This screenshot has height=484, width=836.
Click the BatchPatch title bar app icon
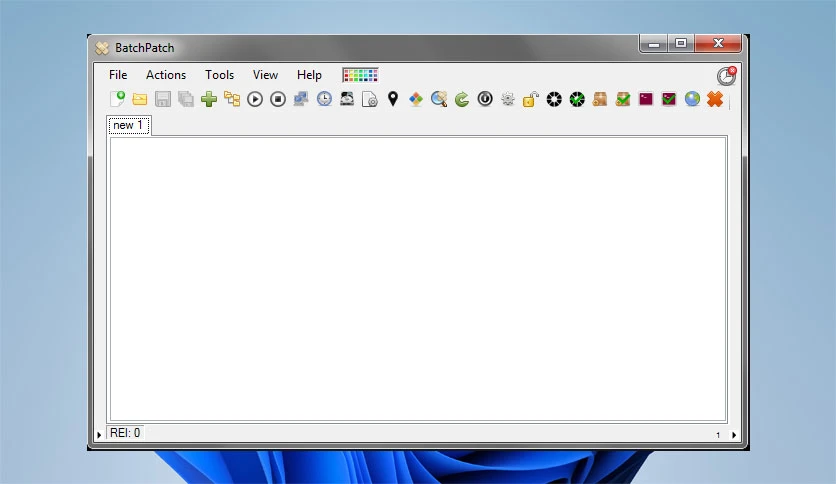pyautogui.click(x=102, y=48)
